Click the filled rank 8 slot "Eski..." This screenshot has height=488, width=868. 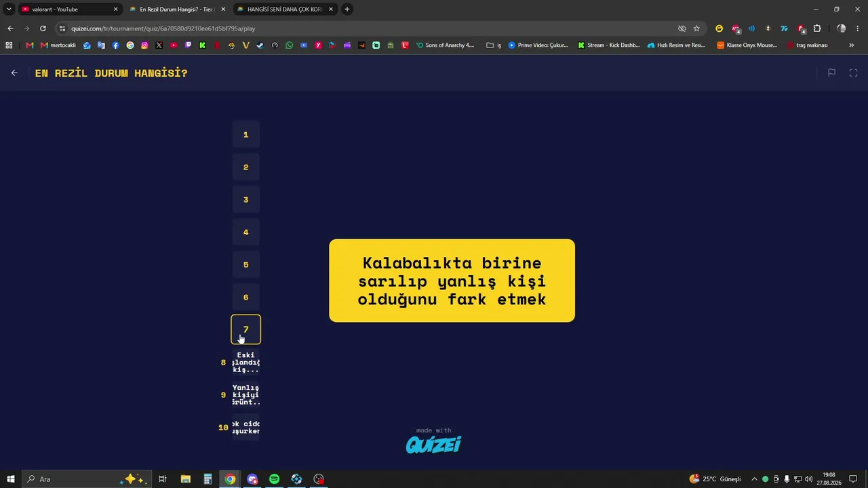point(246,363)
